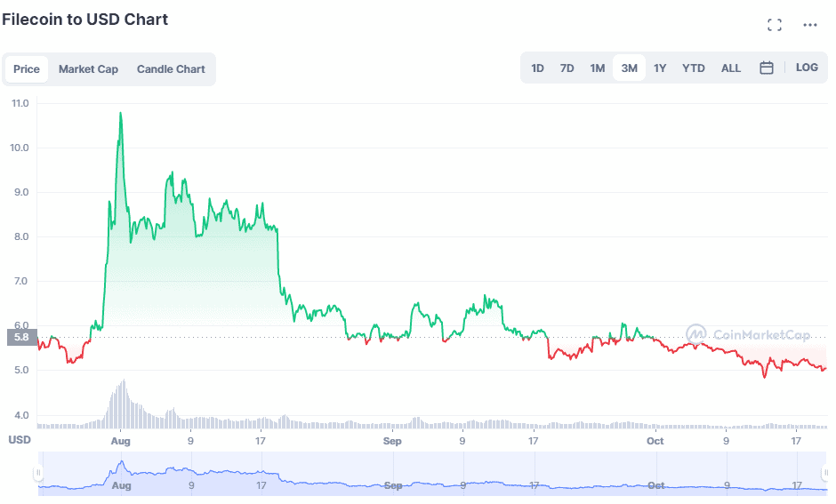Grab the left range slider handle
This screenshot has height=504, width=836.
click(38, 473)
